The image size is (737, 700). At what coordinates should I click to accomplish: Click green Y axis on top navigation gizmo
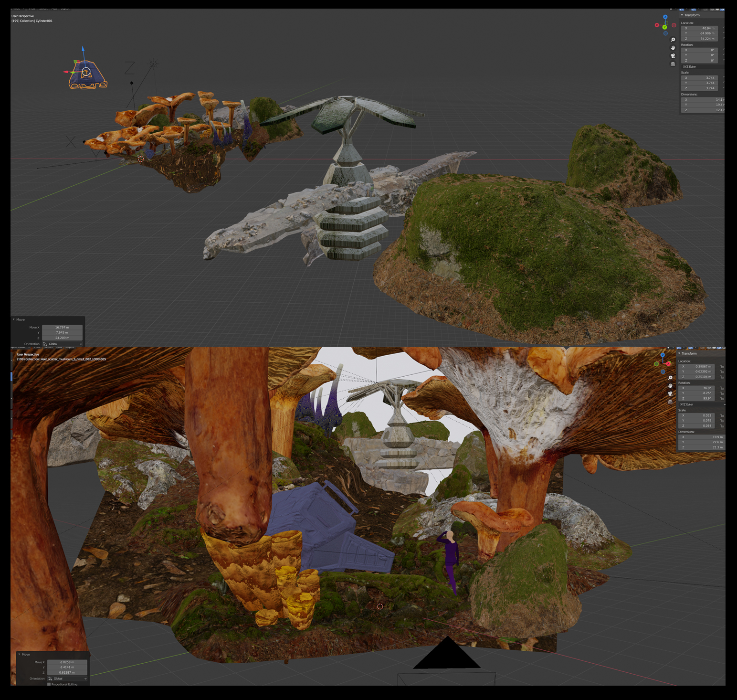tap(664, 27)
